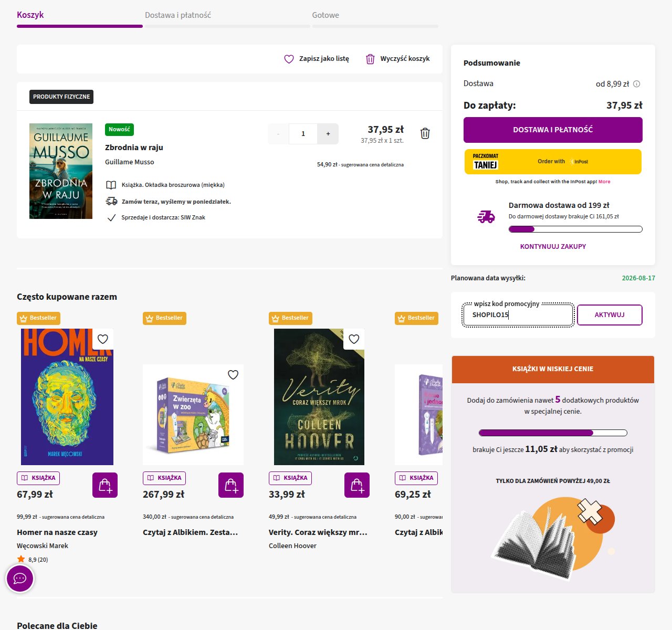The height and width of the screenshot is (630, 672).
Task: Click the quantity field showing 1
Action: pos(303,134)
